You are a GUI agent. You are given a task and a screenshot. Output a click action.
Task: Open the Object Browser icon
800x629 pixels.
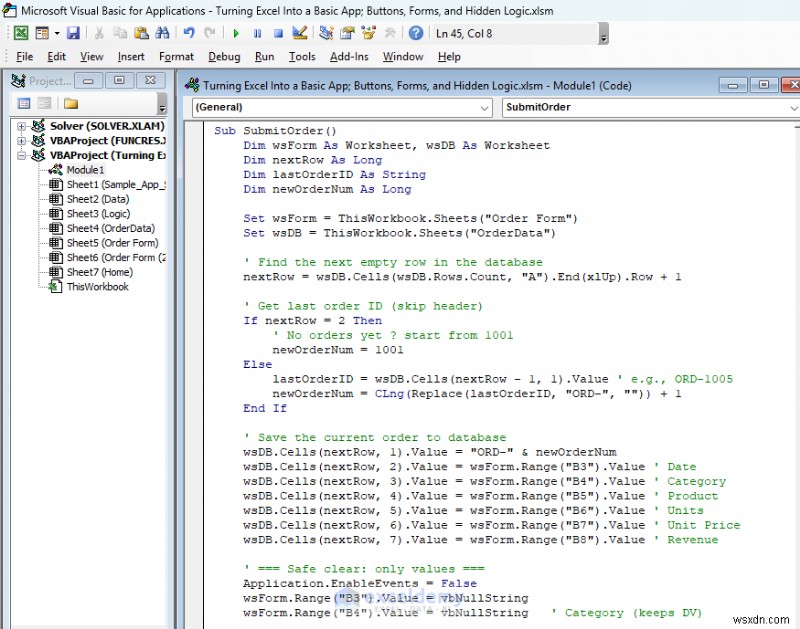tap(368, 33)
